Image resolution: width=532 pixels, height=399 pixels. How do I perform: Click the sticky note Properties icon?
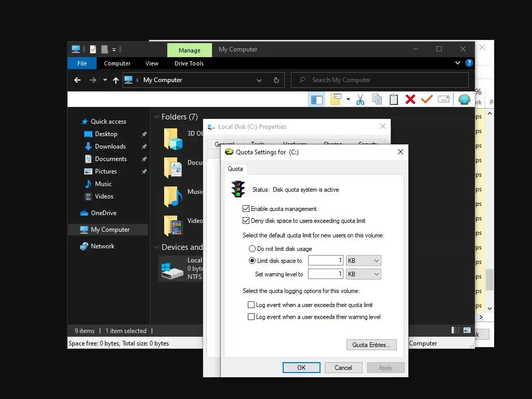pyautogui.click(x=336, y=99)
